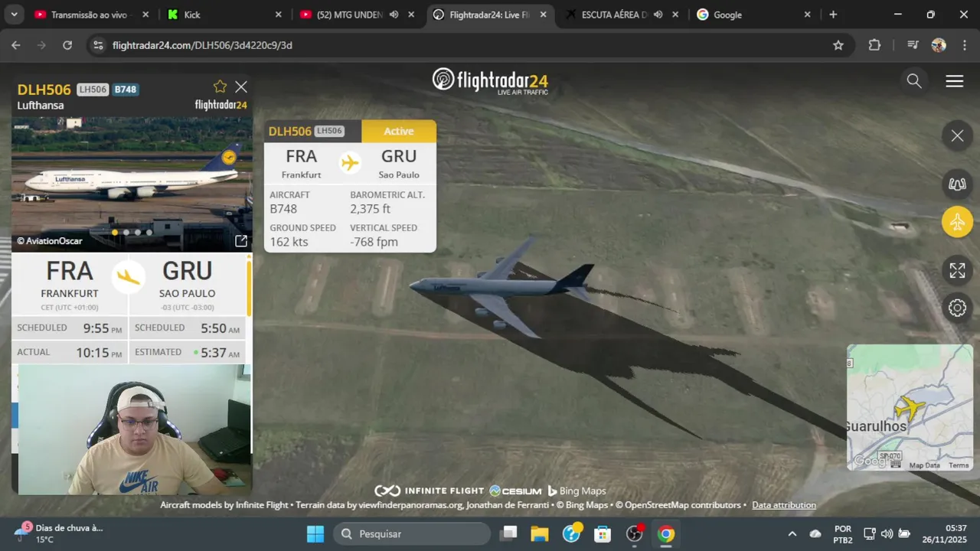The width and height of the screenshot is (980, 551).
Task: Open the Chrome three-dot menu
Action: point(963,45)
